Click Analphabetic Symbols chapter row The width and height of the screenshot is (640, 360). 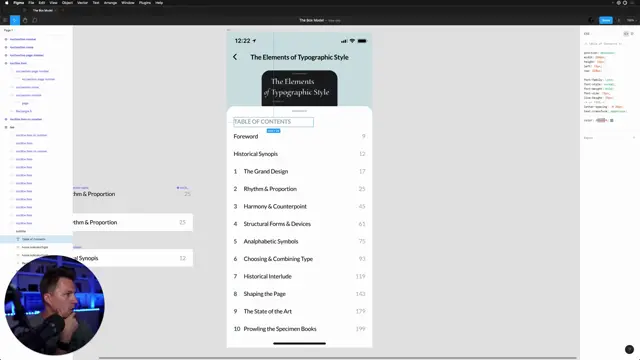click(x=299, y=241)
